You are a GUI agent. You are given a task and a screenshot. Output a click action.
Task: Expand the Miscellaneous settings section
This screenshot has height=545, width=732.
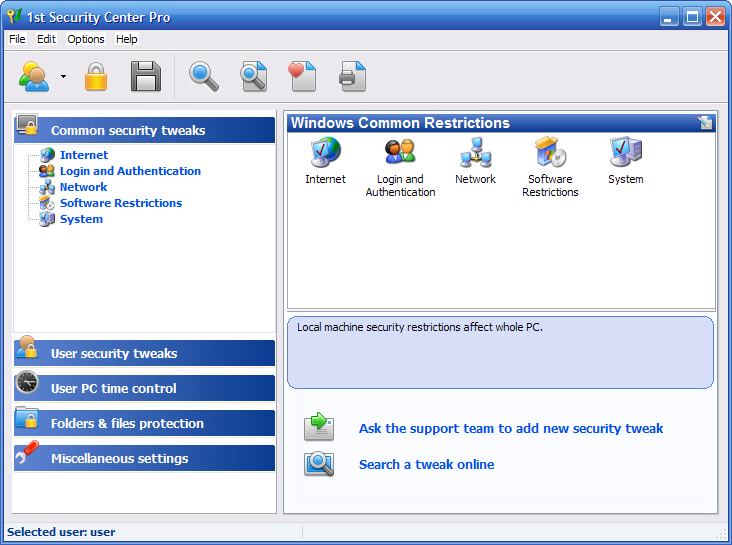pyautogui.click(x=145, y=458)
